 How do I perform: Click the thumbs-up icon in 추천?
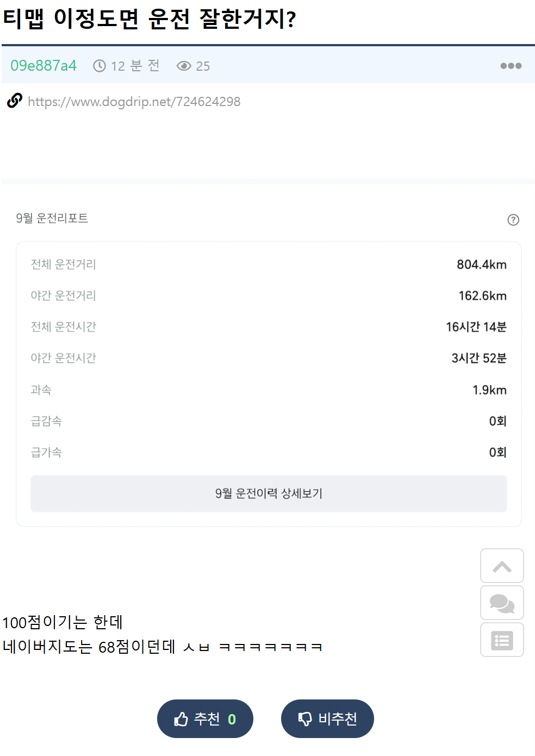tap(181, 719)
